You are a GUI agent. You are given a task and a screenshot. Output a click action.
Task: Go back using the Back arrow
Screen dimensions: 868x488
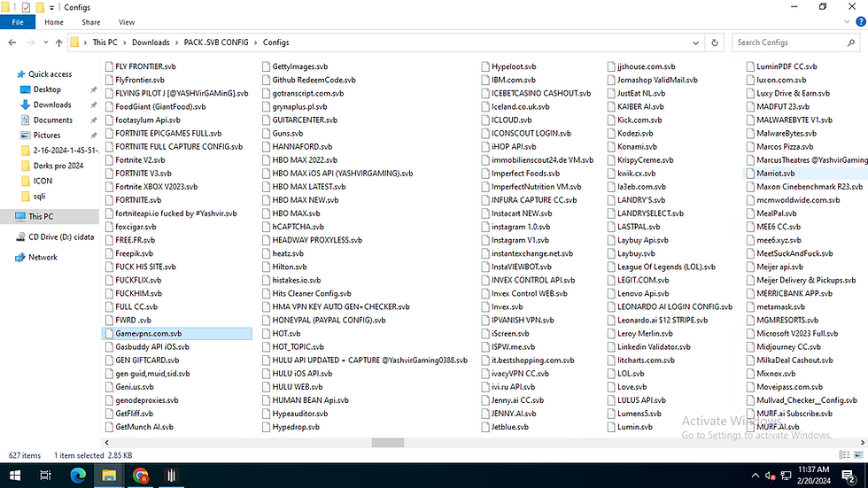[x=12, y=43]
